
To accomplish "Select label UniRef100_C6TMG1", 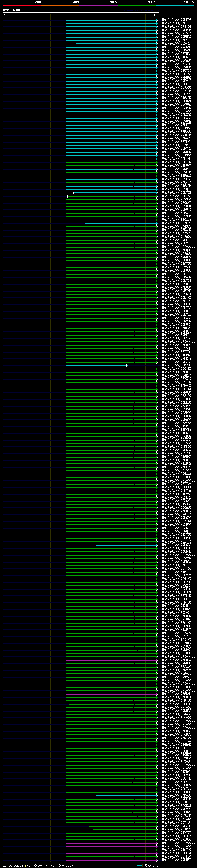I will pyautogui.click(x=177, y=54).
